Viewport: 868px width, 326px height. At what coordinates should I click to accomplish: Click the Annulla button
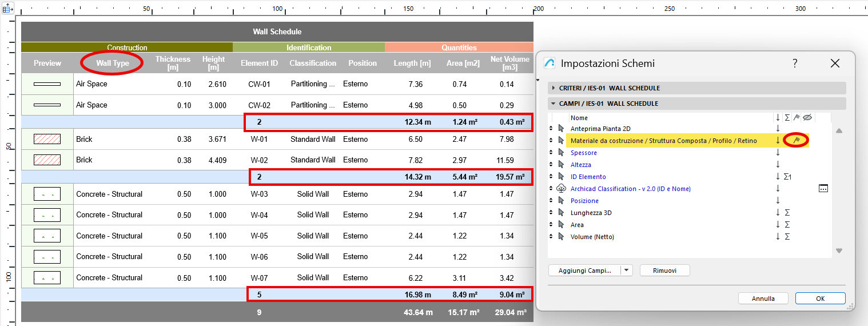763,299
